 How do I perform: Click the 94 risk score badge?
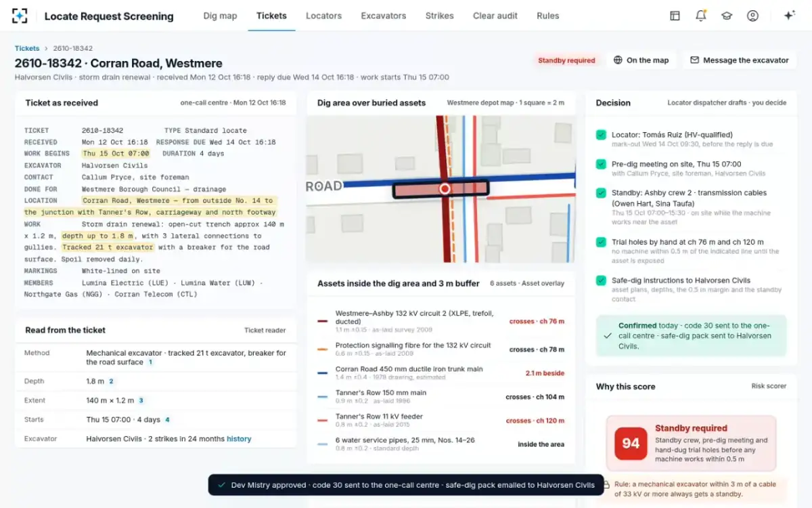(631, 443)
